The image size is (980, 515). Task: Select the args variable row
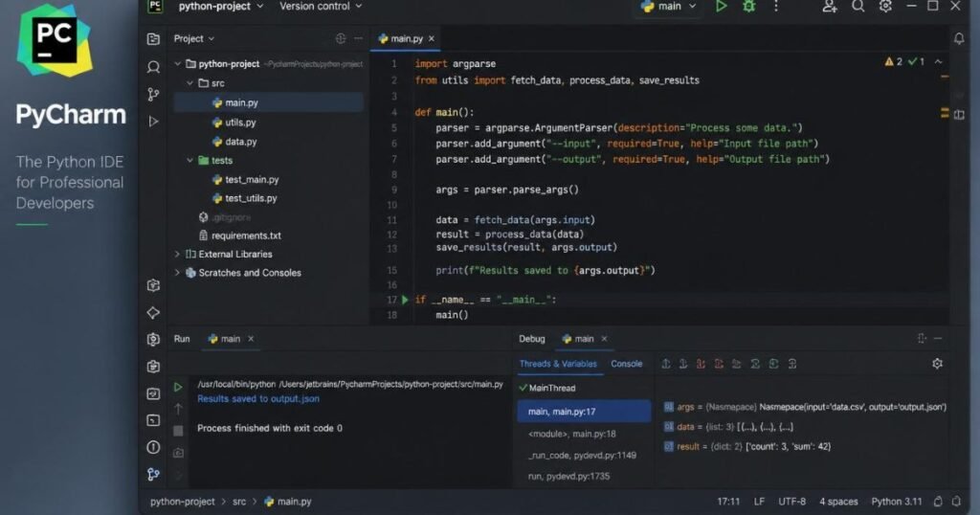805,407
